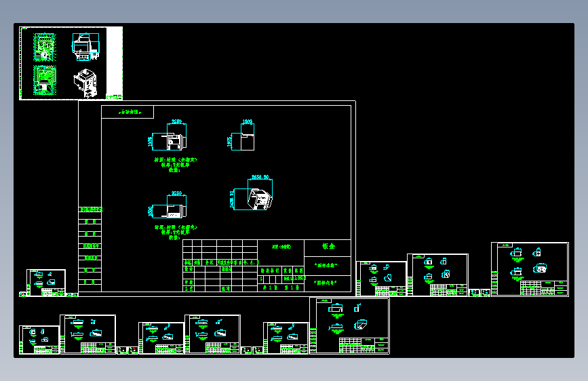Open the sheet directly below main sheet's title block
The height and width of the screenshot is (381, 588).
pos(349,325)
